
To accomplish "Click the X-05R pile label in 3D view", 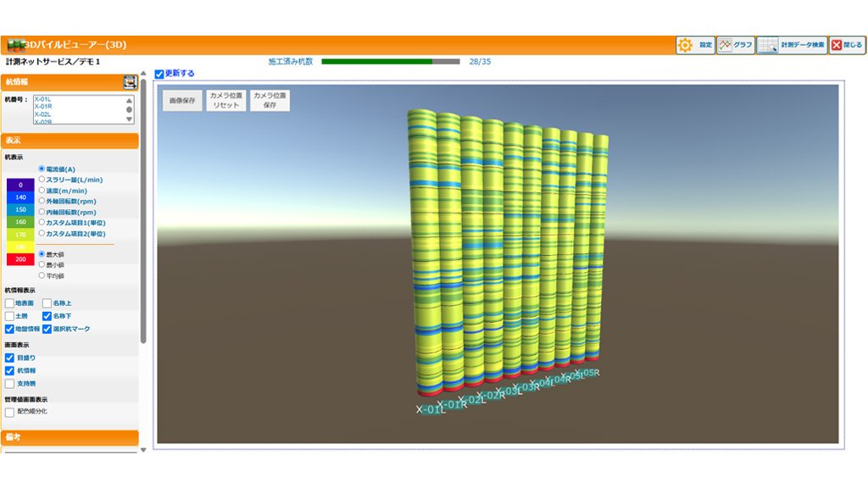I will [x=588, y=373].
